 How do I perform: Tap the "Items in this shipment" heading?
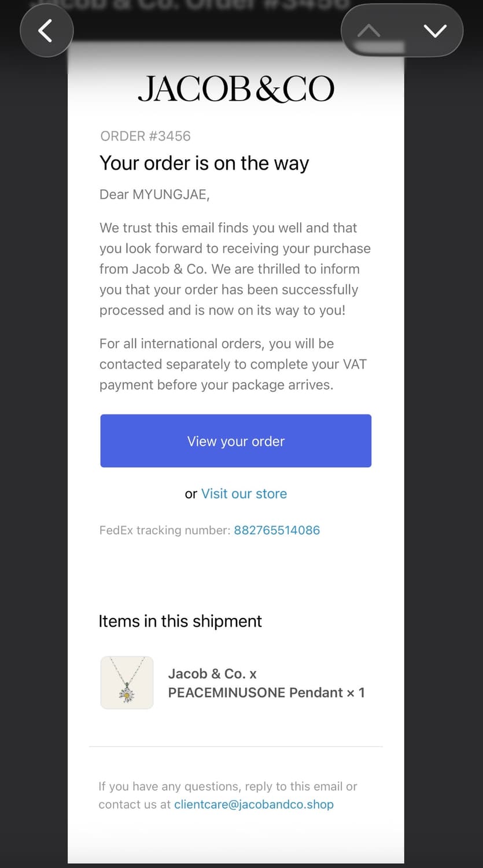tap(180, 621)
